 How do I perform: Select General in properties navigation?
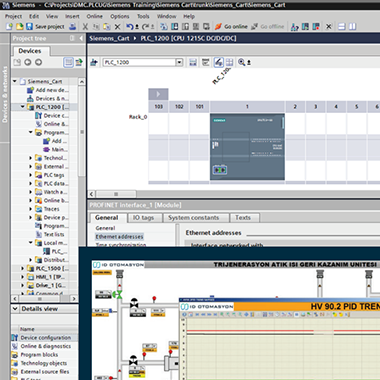click(x=105, y=228)
